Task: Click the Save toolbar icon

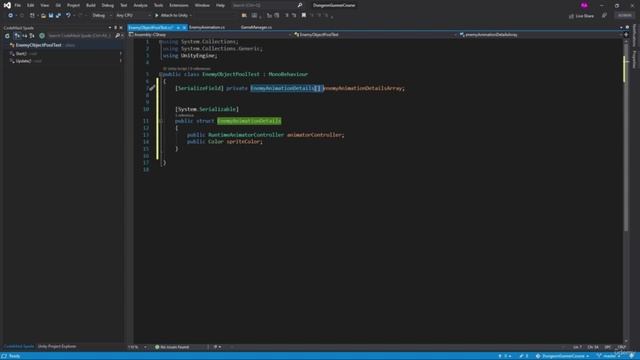Action: [51, 16]
